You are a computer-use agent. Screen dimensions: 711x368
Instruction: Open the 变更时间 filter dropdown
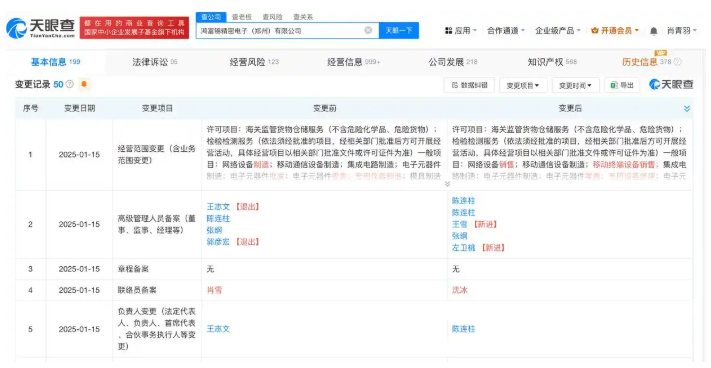pos(575,85)
